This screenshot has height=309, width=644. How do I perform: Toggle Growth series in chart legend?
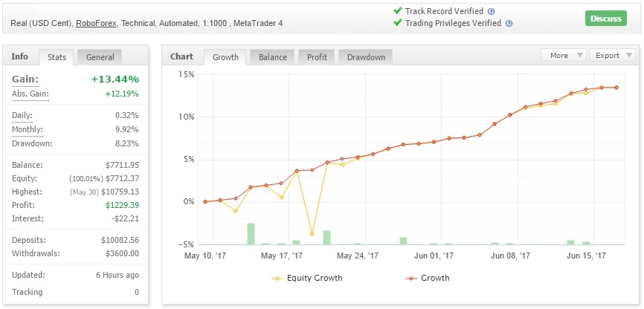click(428, 278)
